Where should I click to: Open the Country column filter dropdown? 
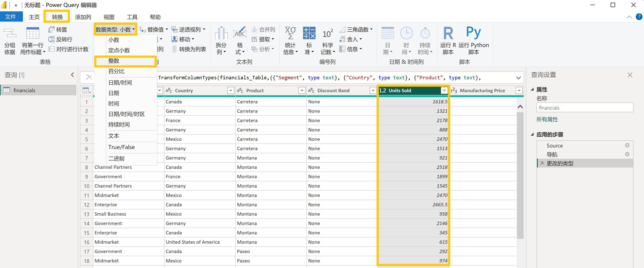click(231, 90)
